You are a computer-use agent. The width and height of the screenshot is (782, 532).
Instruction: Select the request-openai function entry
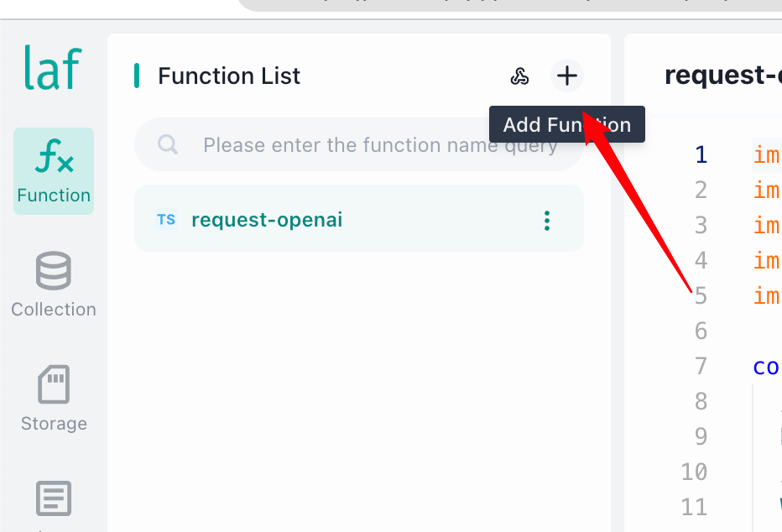click(359, 218)
